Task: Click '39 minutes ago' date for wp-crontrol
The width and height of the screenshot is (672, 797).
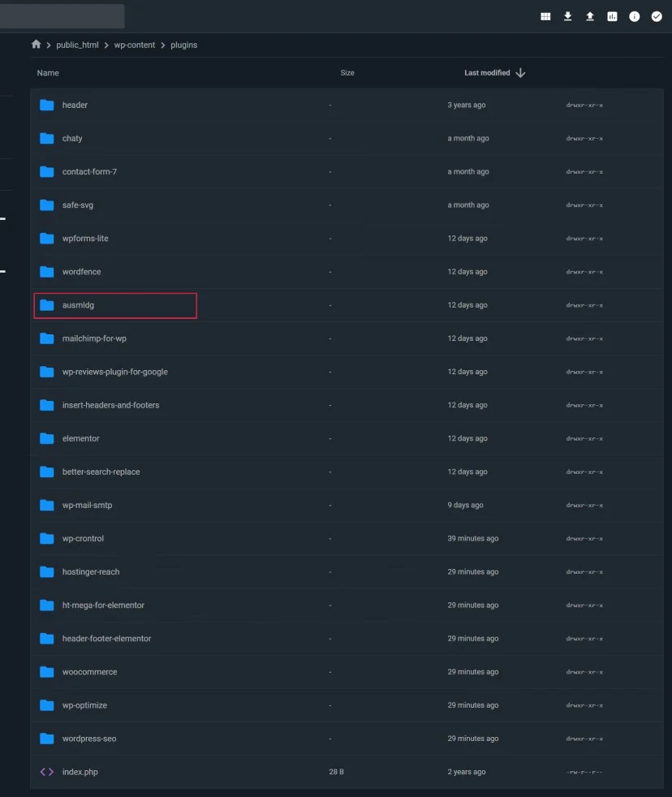Action: pos(472,538)
